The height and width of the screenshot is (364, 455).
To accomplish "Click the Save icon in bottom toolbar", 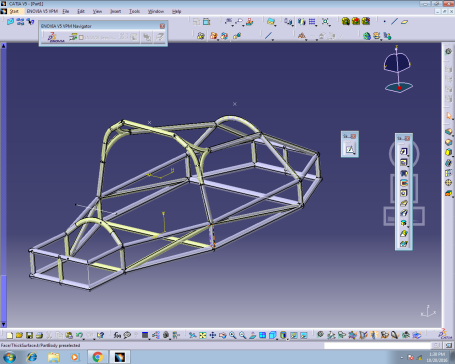I will (29, 335).
